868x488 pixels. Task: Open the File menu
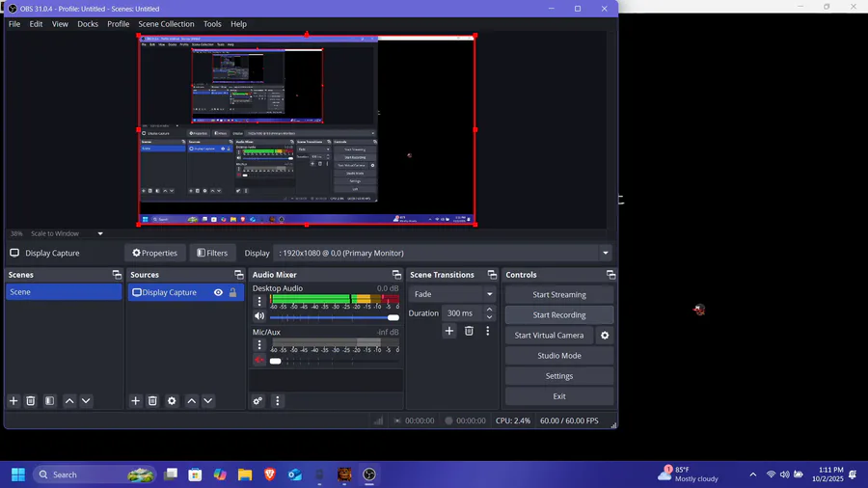14,24
